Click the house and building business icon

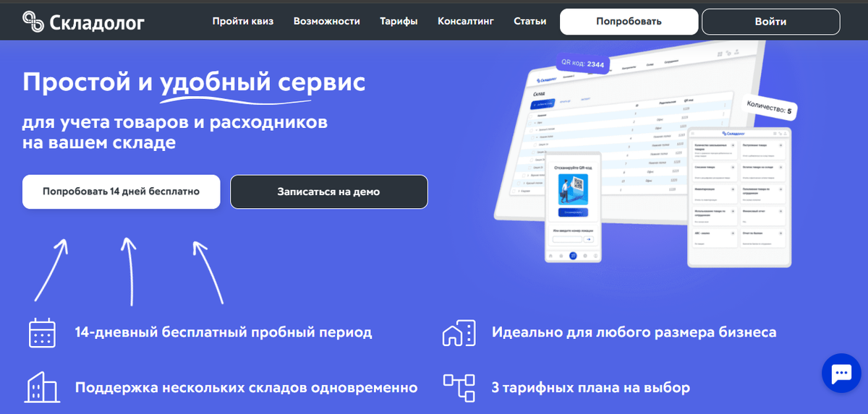pyautogui.click(x=458, y=332)
